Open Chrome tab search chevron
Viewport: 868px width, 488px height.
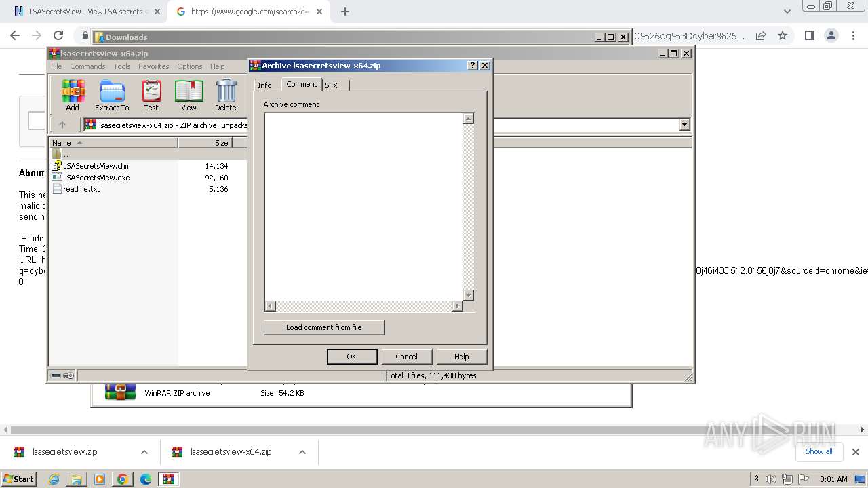(x=787, y=12)
